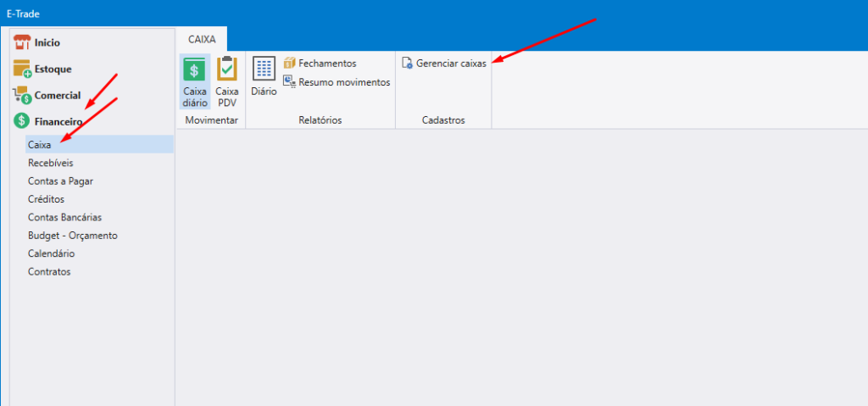Open Contratos in Financeiro menu
Image resolution: width=868 pixels, height=406 pixels.
49,272
